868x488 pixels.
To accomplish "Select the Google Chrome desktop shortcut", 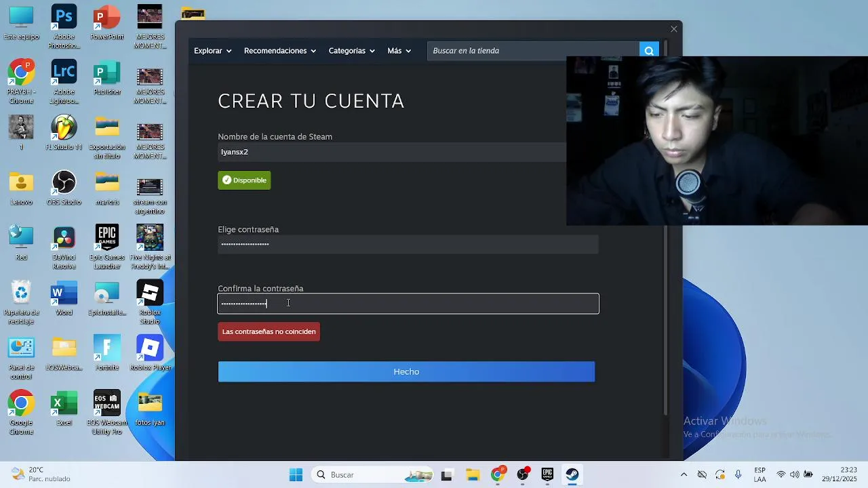I will click(x=21, y=413).
